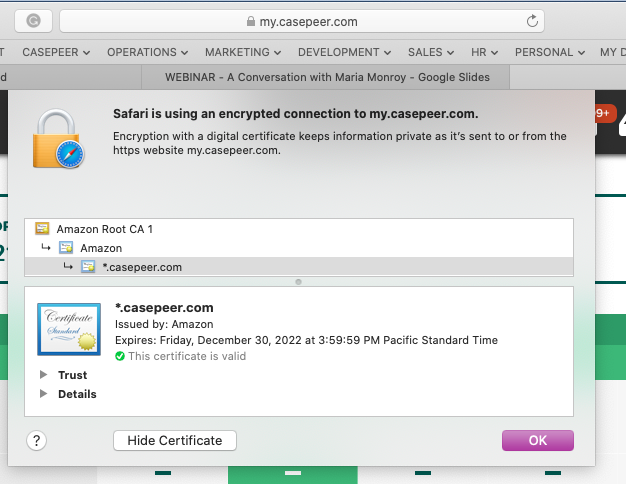
Task: Open the CASEPEER bookmarks dropdown
Action: tap(56, 52)
